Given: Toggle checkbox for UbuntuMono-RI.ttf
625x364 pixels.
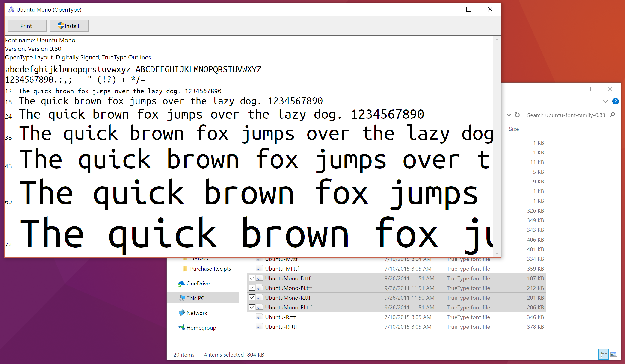Looking at the screenshot, I should [x=252, y=307].
